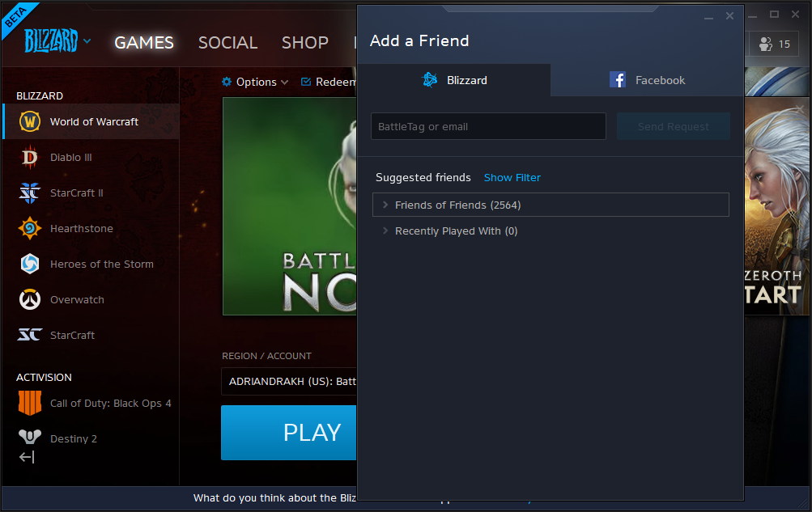The height and width of the screenshot is (512, 812).
Task: Open the friends list icon showing 15
Action: coord(774,44)
